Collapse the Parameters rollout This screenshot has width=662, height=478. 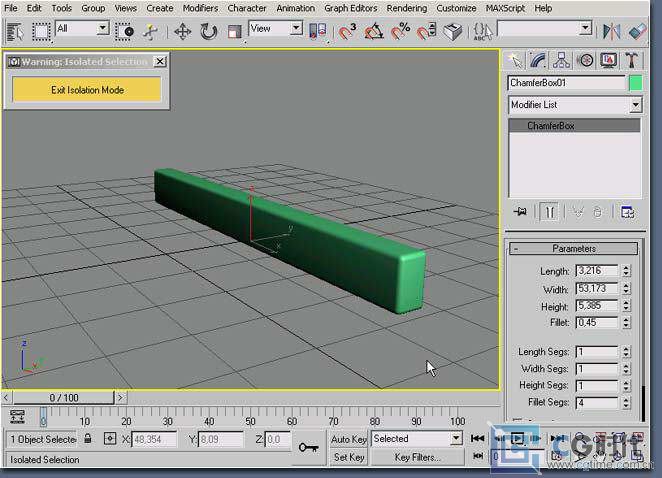(x=573, y=249)
